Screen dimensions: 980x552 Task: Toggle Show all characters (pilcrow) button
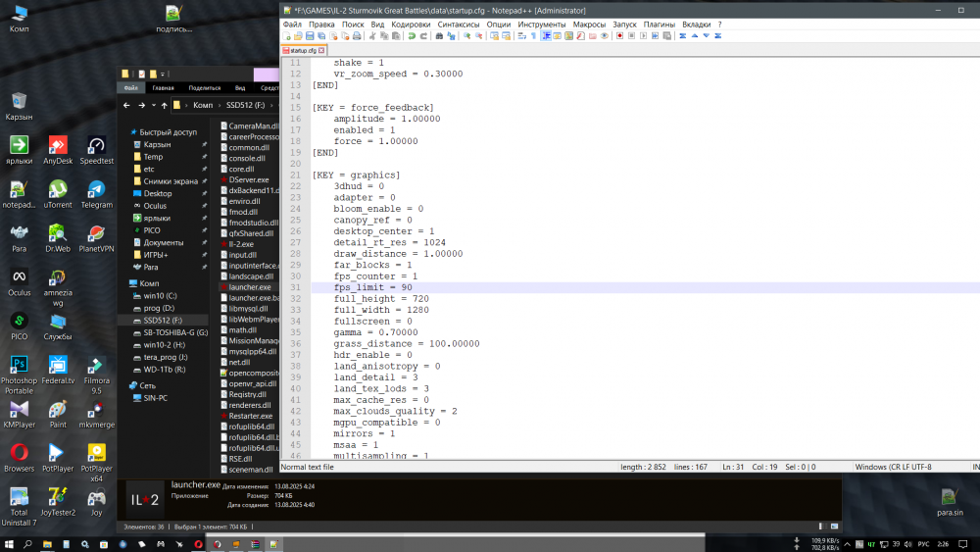[x=533, y=36]
